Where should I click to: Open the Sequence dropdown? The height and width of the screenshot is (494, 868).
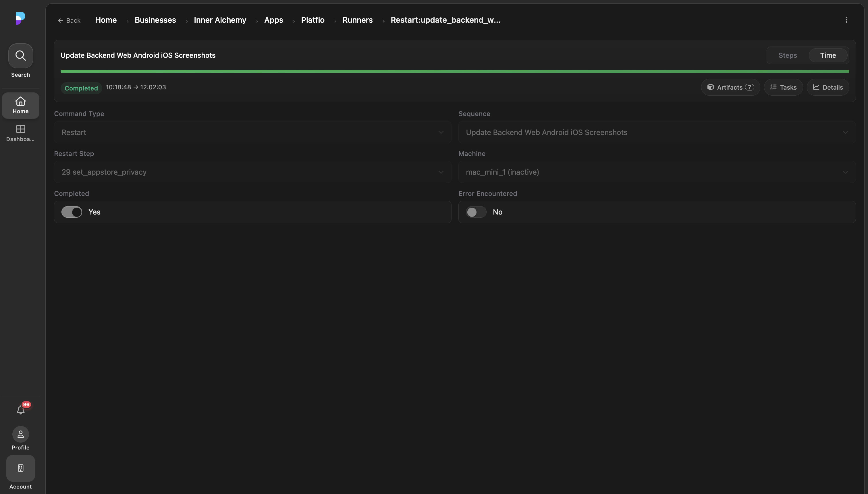click(657, 132)
